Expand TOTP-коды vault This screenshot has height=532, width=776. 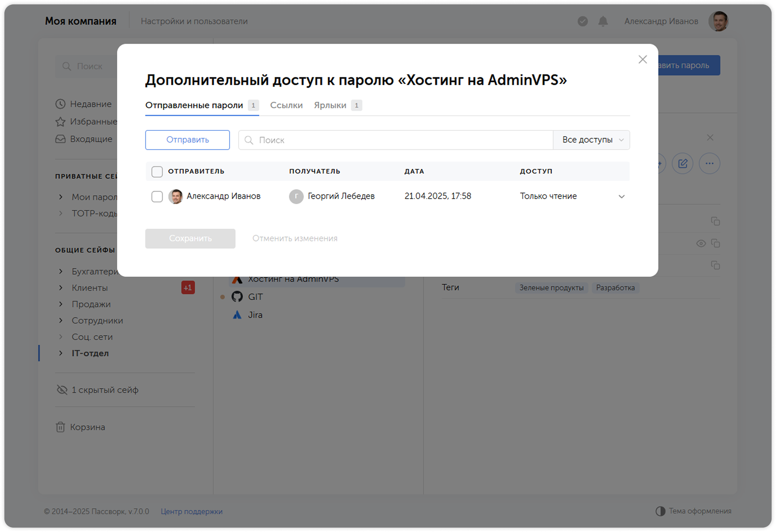(x=61, y=213)
